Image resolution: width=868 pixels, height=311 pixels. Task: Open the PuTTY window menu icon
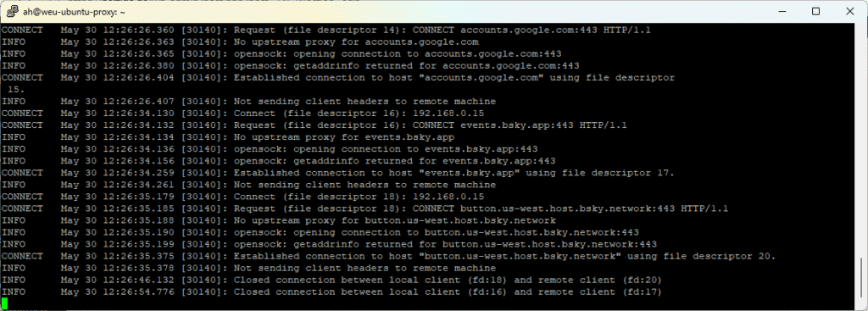(x=11, y=11)
